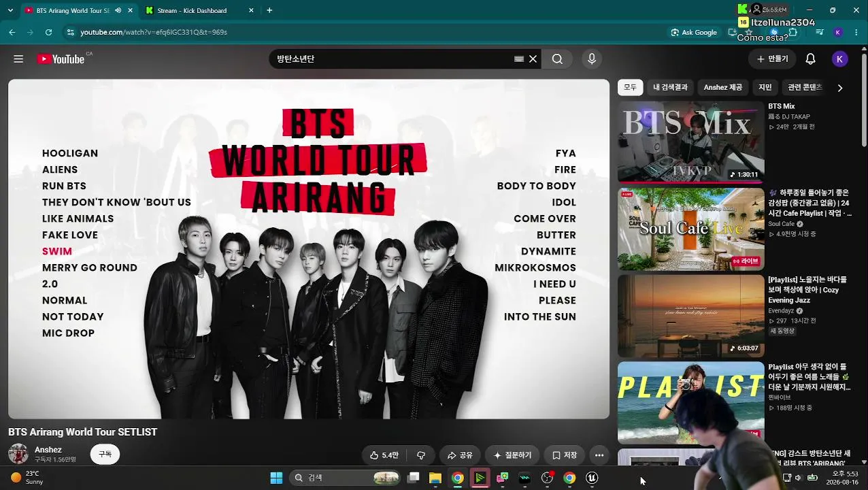Open the YouTube account avatar menu
The image size is (868, 490).
click(x=839, y=59)
